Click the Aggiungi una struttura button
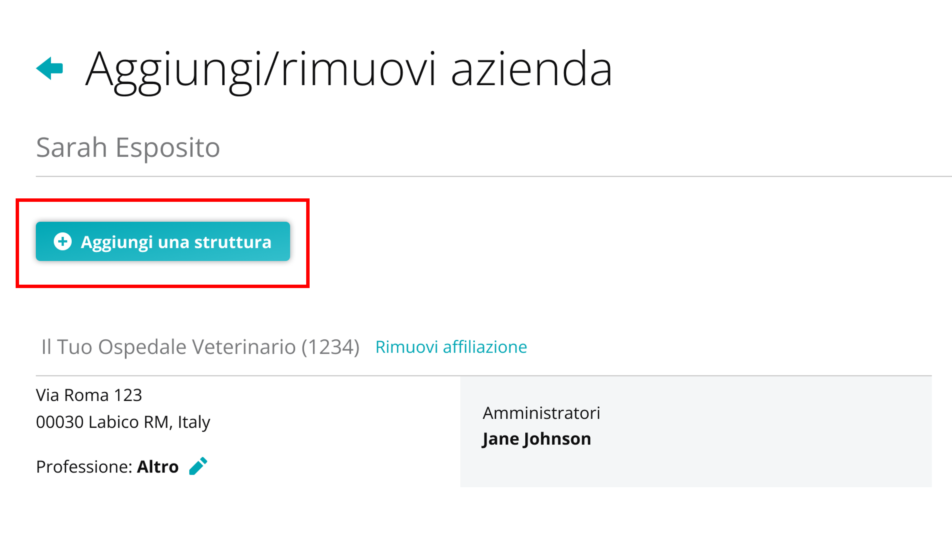The width and height of the screenshot is (952, 560). [163, 241]
